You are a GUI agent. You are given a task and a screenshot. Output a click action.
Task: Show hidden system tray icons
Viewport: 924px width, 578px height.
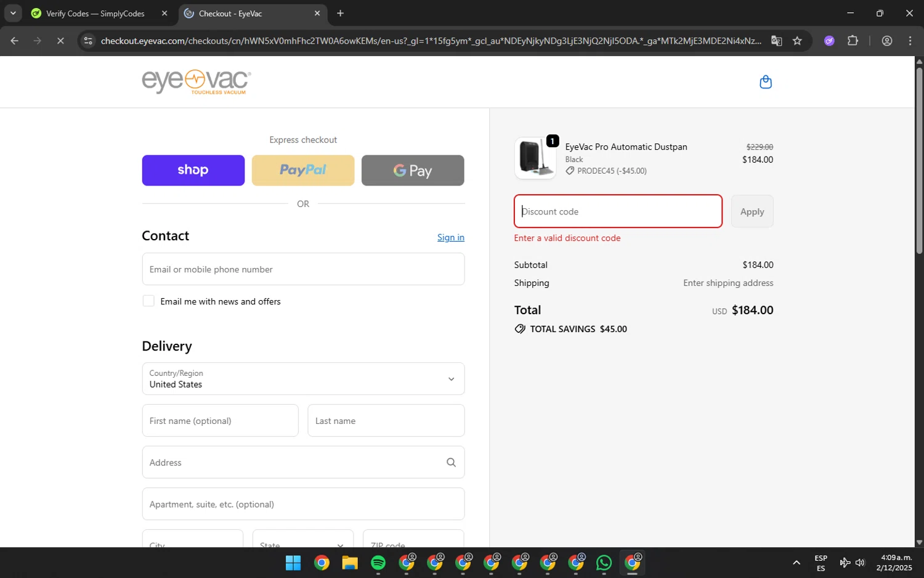[x=796, y=563]
